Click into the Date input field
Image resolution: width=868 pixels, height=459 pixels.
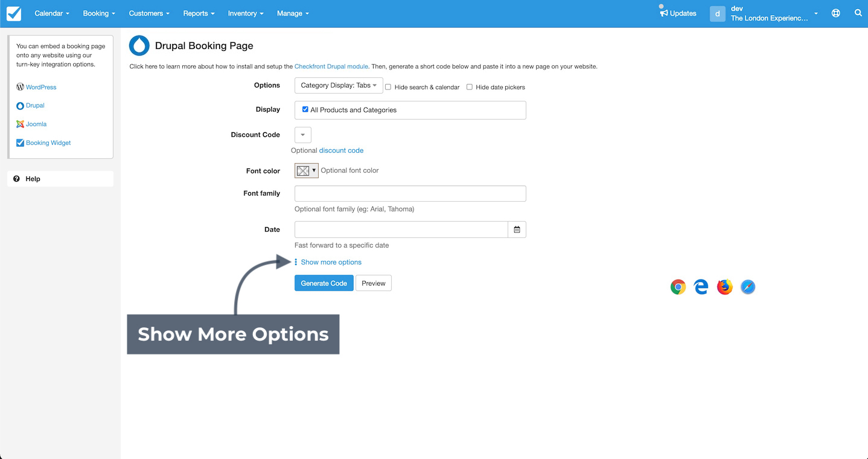401,230
